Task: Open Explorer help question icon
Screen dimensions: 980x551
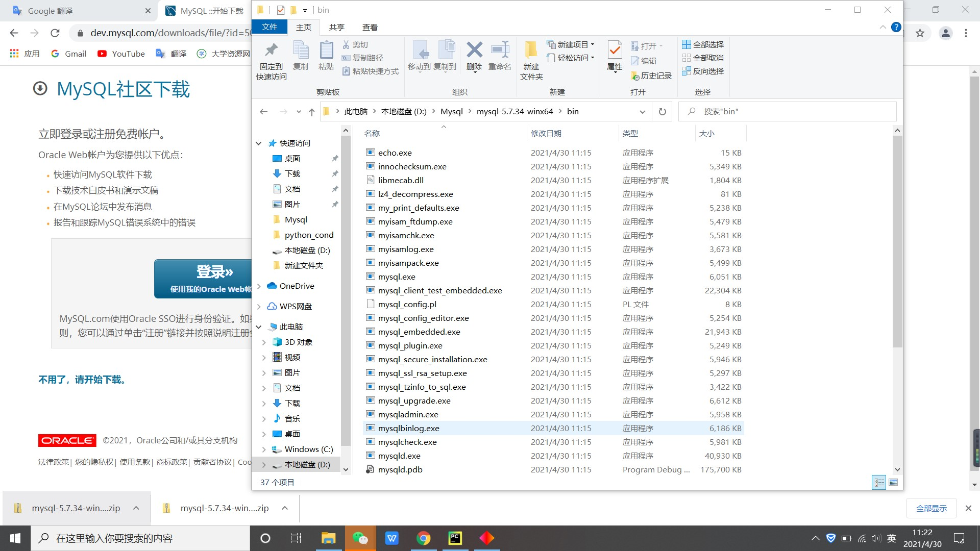Action: click(896, 27)
